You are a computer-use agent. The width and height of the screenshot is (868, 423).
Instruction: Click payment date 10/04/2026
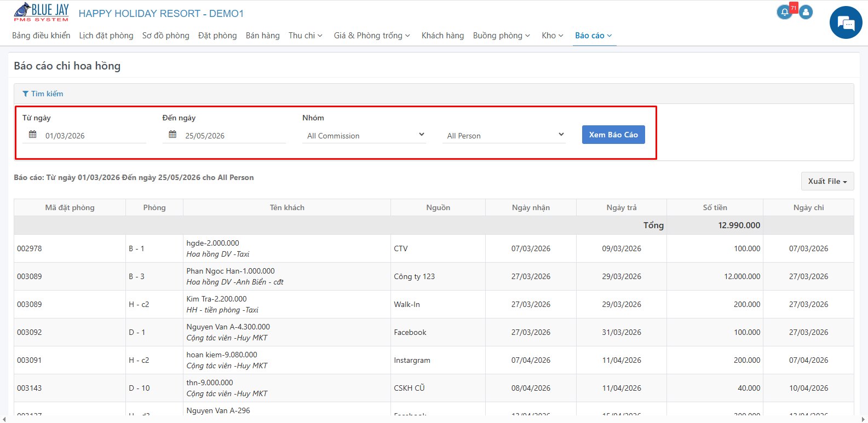(808, 388)
